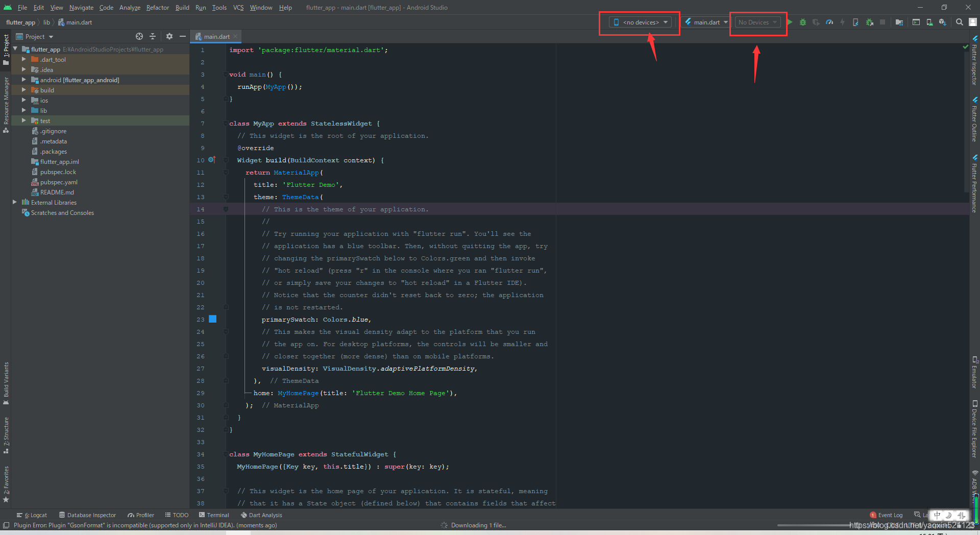
Task: Click tool window quick access icon in status bar
Action: [x=6, y=525]
